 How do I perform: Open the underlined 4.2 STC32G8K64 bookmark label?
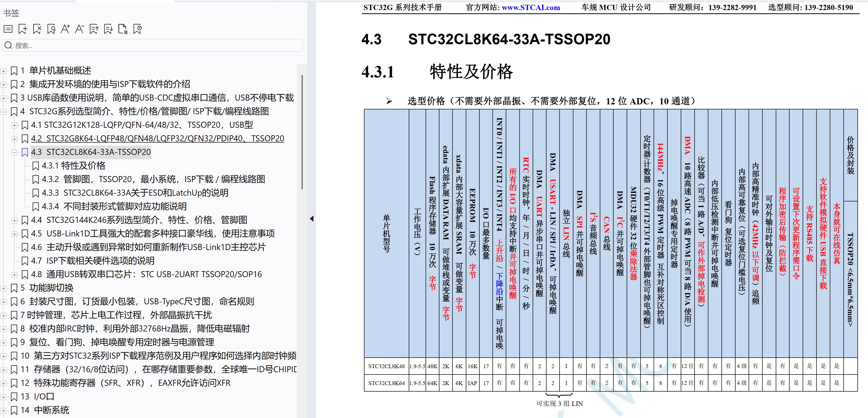(x=157, y=139)
